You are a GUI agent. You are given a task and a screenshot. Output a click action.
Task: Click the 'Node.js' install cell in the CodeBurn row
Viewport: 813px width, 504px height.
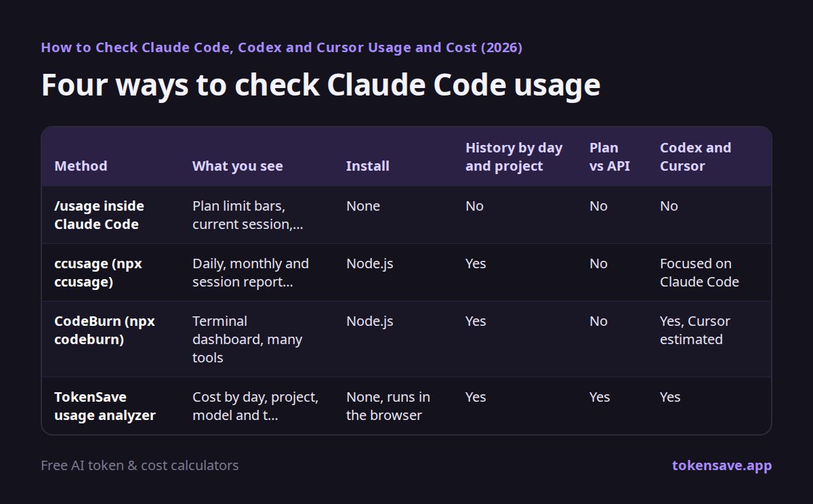coord(370,321)
